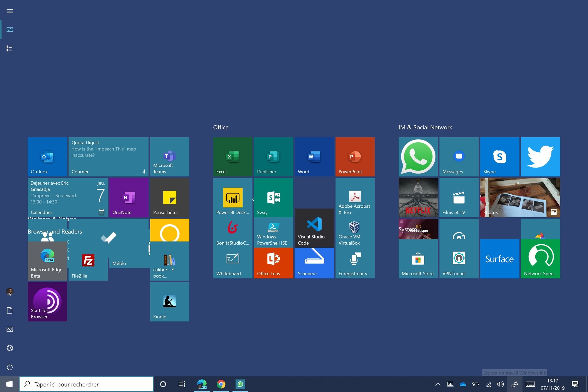588x392 pixels.
Task: Focus the 'Taper ici pour rechercher' search box
Action: (x=86, y=384)
